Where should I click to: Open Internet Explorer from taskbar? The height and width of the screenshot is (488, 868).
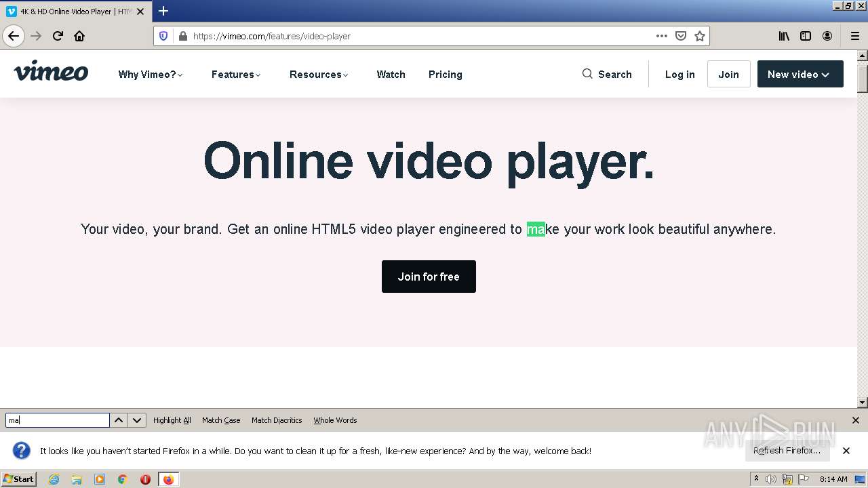click(54, 479)
